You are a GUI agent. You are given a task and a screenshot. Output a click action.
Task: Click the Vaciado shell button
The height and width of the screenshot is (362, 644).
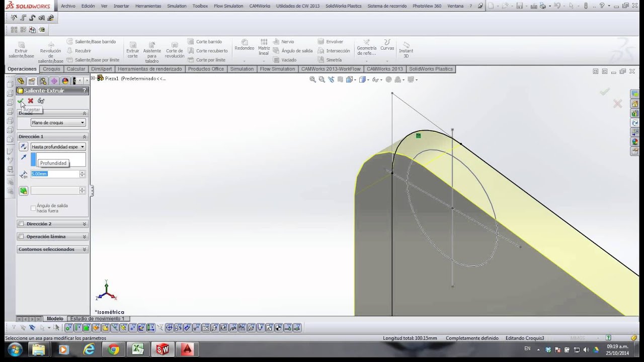pyautogui.click(x=285, y=60)
